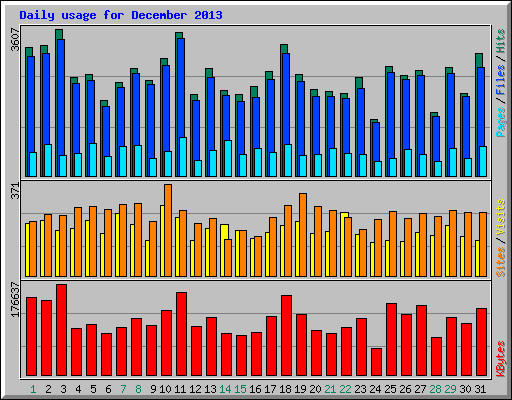Click day 18 on the x-axis
Screen dimensions: 512x400
(285, 389)
